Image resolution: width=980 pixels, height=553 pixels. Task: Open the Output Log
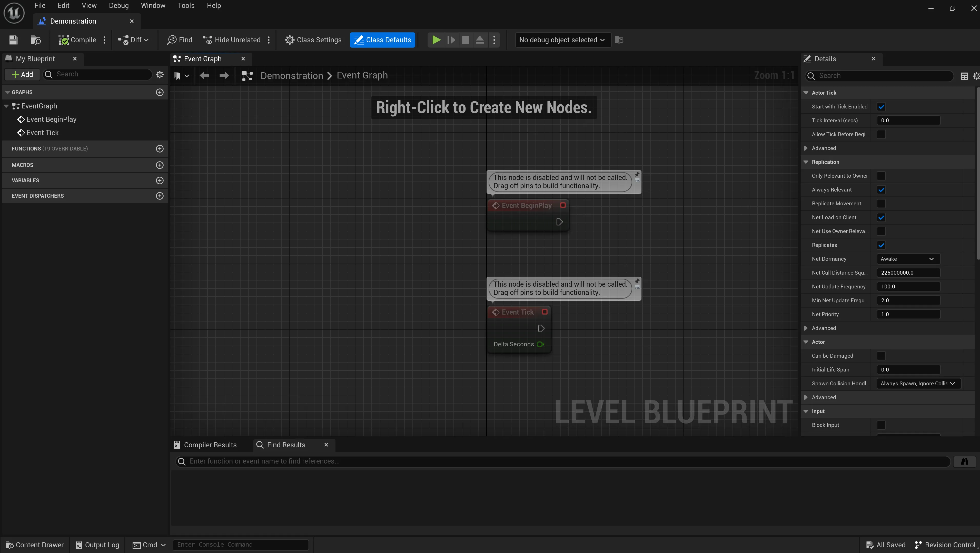tap(97, 545)
